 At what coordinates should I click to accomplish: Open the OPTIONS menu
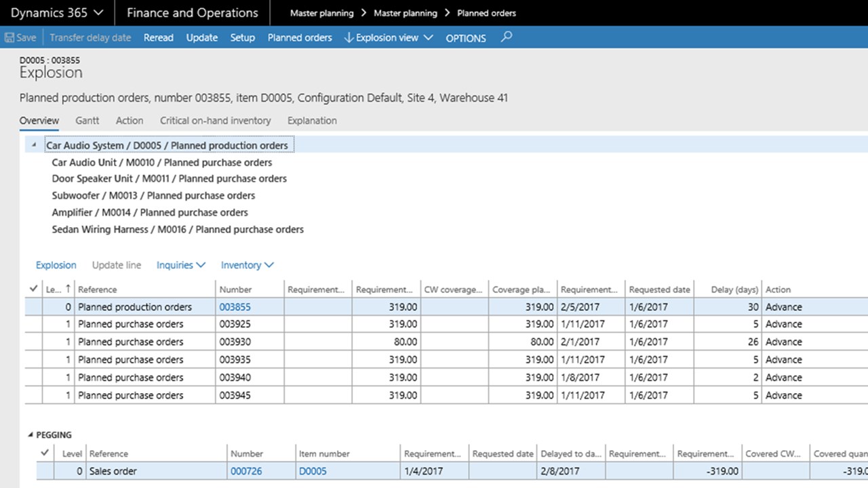(466, 38)
